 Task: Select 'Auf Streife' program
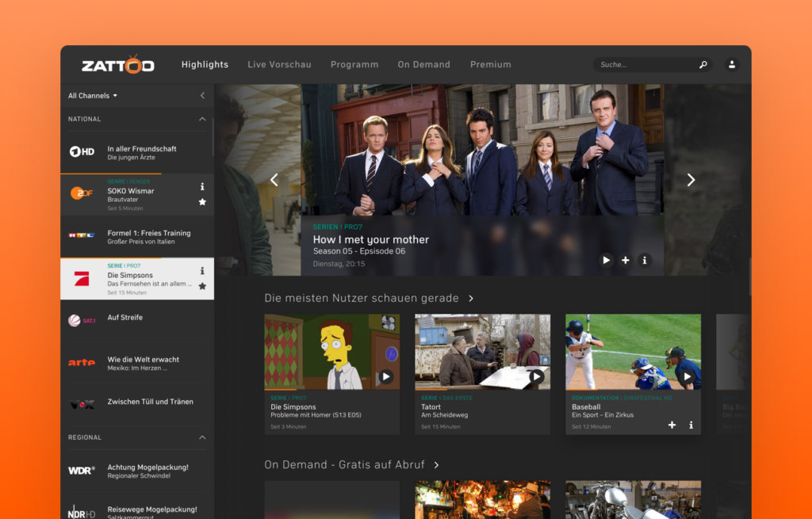(124, 317)
